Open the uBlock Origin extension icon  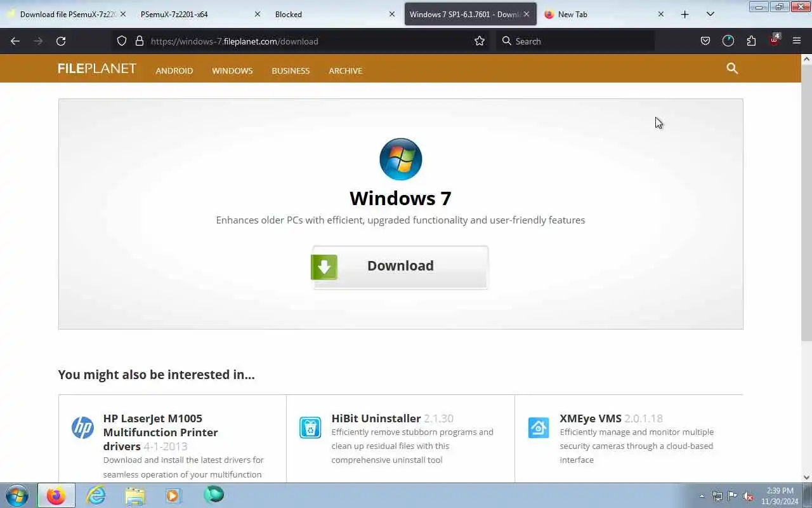coord(774,40)
